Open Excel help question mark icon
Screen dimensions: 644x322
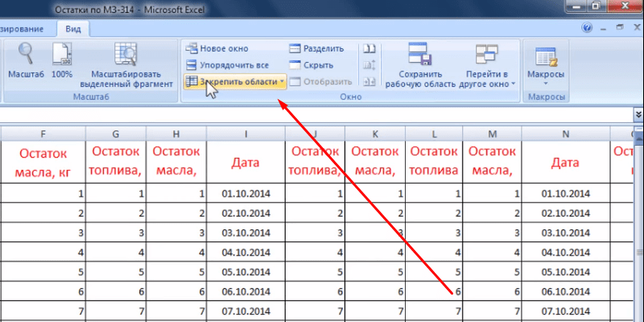[588, 27]
